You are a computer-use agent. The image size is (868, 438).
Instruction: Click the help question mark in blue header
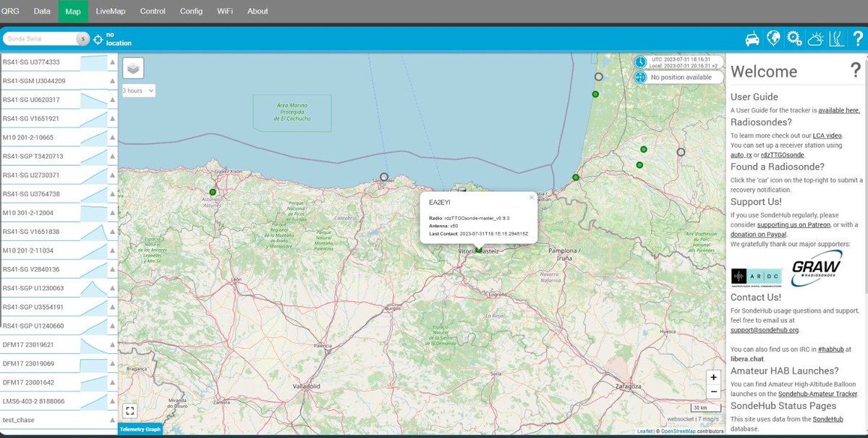857,38
